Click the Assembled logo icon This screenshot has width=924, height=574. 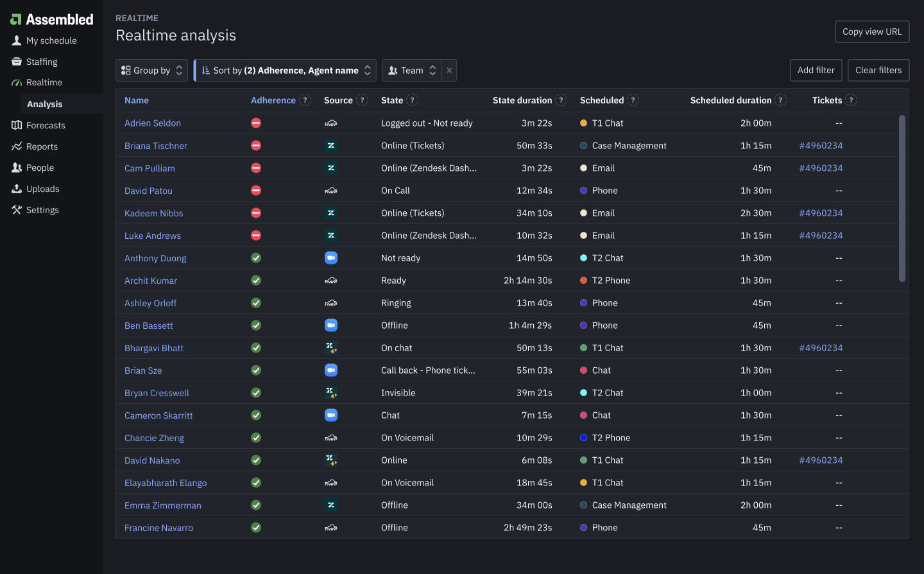point(16,20)
